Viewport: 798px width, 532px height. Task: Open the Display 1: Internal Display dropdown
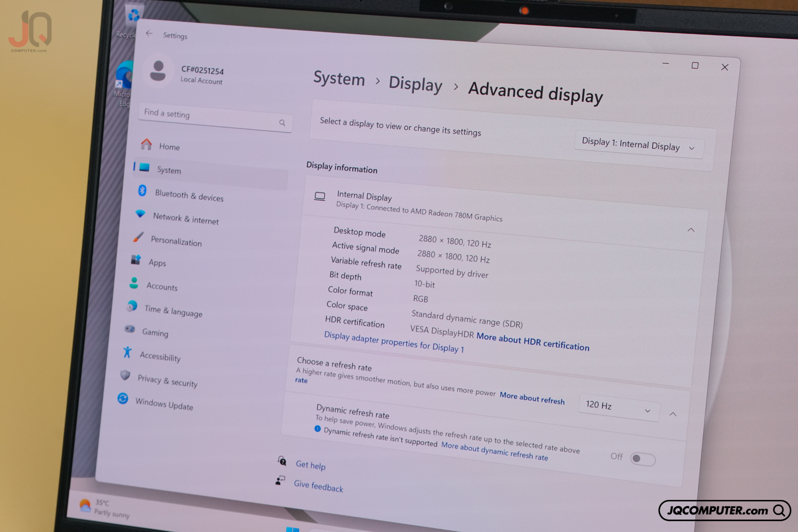[x=639, y=145]
